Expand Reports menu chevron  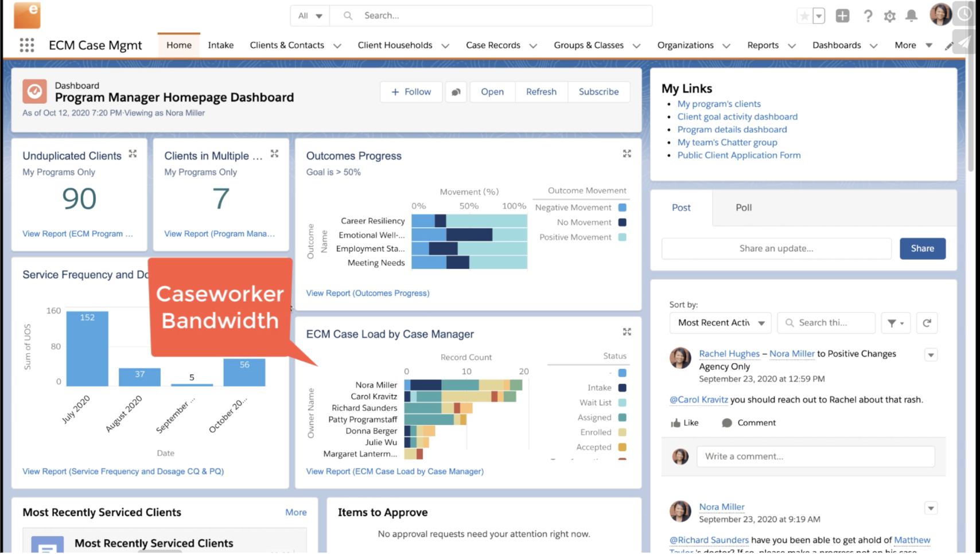click(792, 46)
